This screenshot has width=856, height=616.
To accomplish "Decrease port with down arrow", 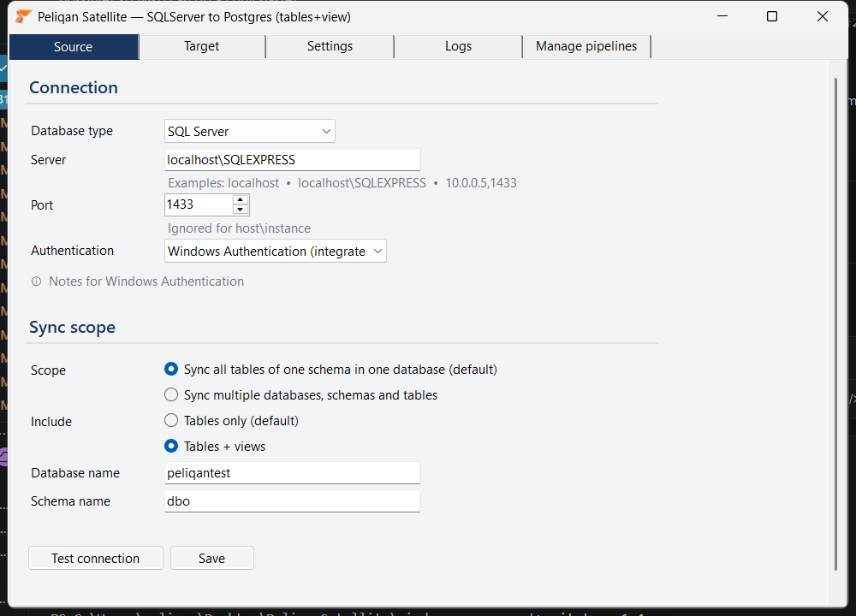I will 241,210.
